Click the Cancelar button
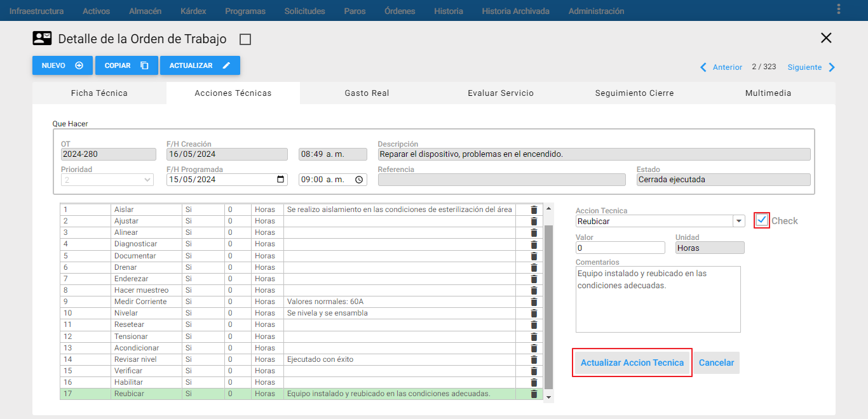 716,362
